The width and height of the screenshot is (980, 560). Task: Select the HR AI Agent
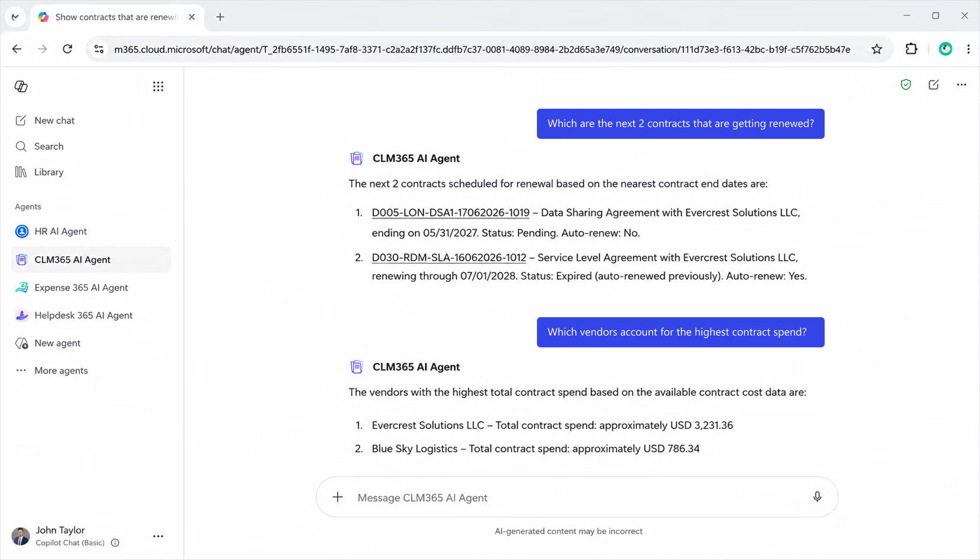pyautogui.click(x=91, y=232)
